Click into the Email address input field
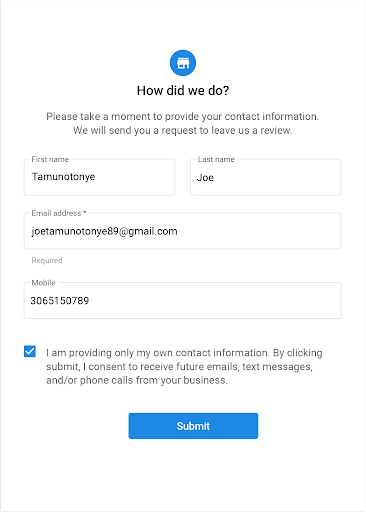This screenshot has height=512, width=366. (183, 231)
